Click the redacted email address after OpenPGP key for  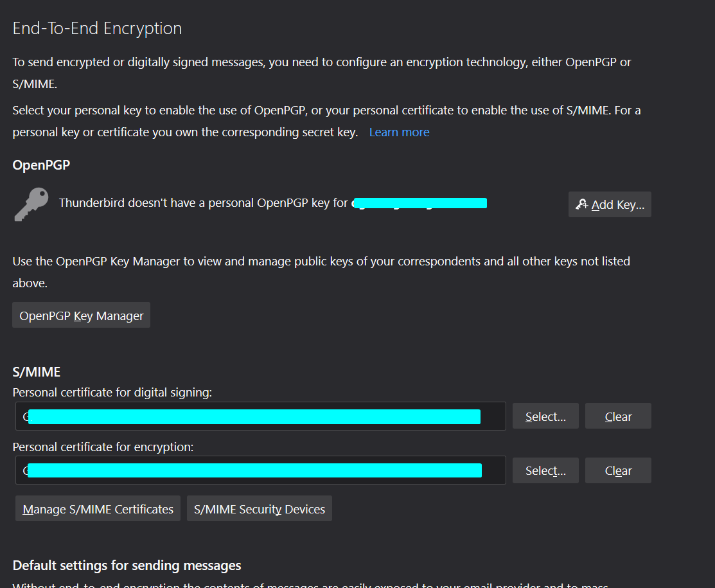click(419, 203)
